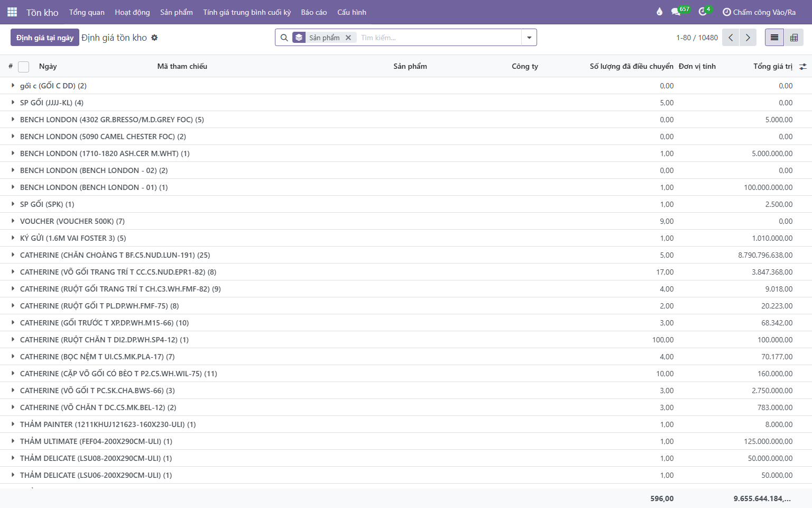The width and height of the screenshot is (812, 508).
Task: Open the search options dropdown arrow
Action: point(529,38)
